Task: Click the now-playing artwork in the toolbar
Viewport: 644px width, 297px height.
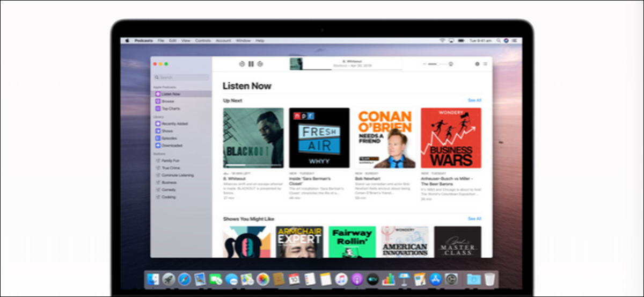Action: 296,64
